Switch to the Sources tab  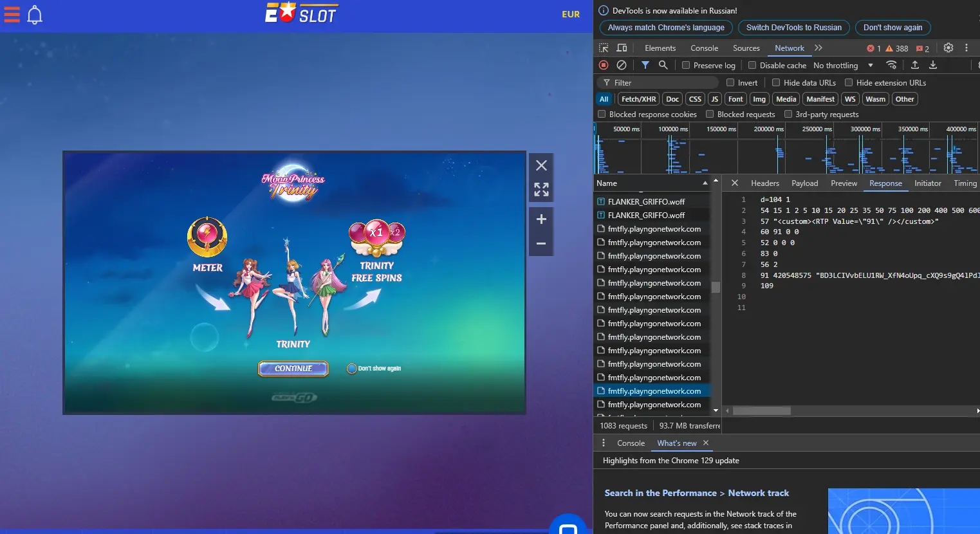click(x=746, y=48)
